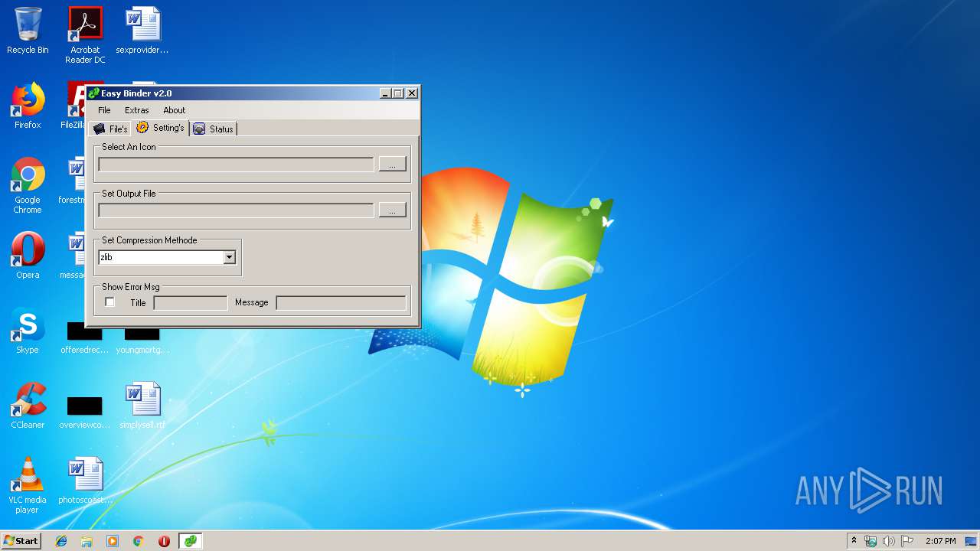The width and height of the screenshot is (980, 551).
Task: Select the sexprovider Word document icon
Action: pos(142,31)
